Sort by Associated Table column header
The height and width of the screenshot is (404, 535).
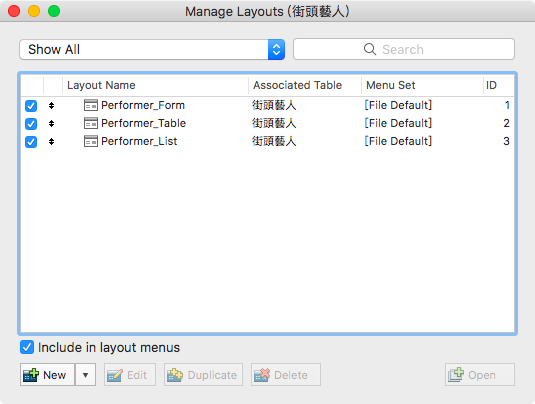pyautogui.click(x=305, y=85)
